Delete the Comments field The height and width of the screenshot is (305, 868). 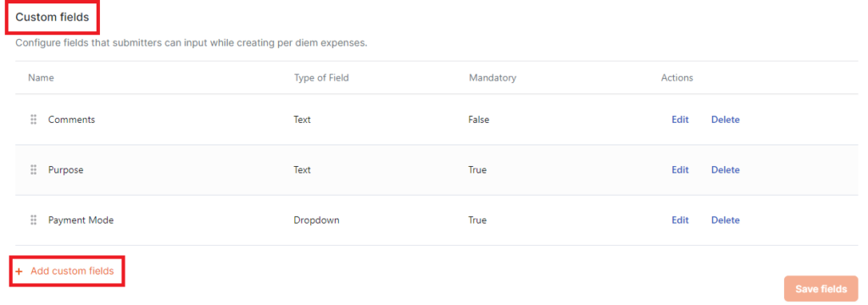click(x=726, y=119)
